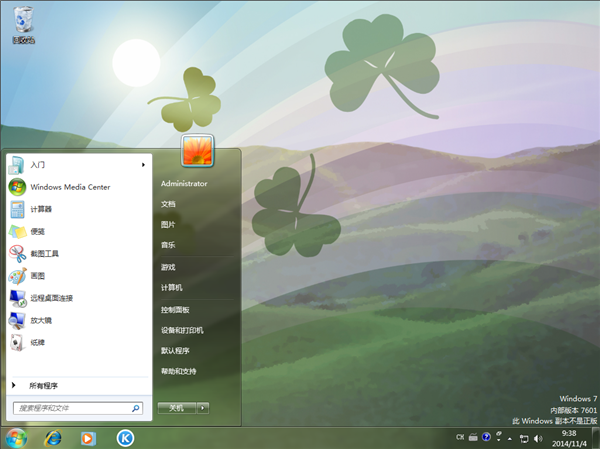Expand the Getting Started (入门) submenu arrow
Viewport: 600px width, 449px height.
143,164
